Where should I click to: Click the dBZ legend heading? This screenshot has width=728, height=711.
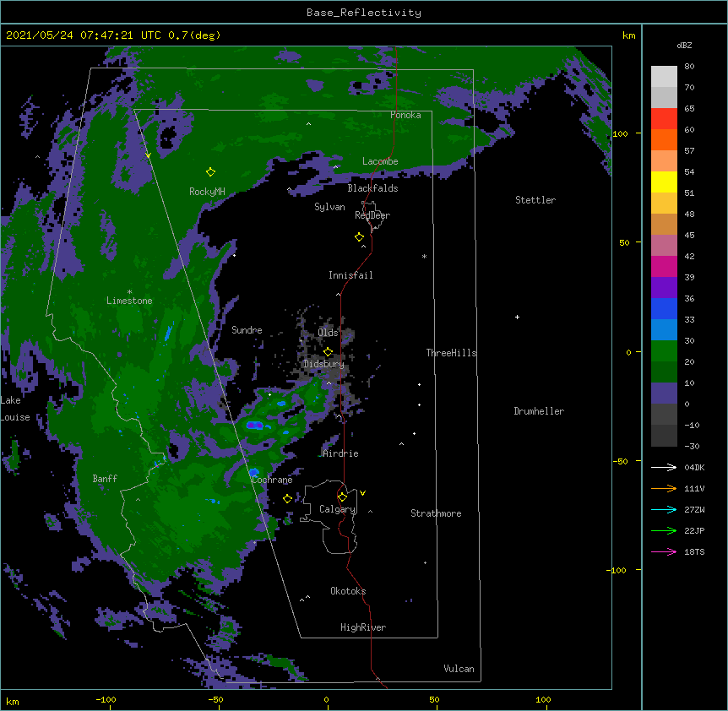pos(684,45)
